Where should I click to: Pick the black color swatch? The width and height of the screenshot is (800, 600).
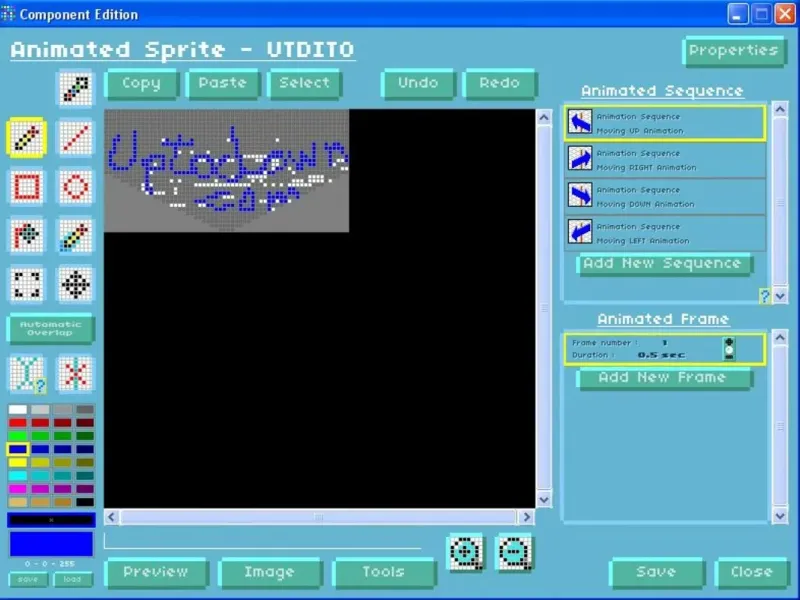pyautogui.click(x=85, y=502)
